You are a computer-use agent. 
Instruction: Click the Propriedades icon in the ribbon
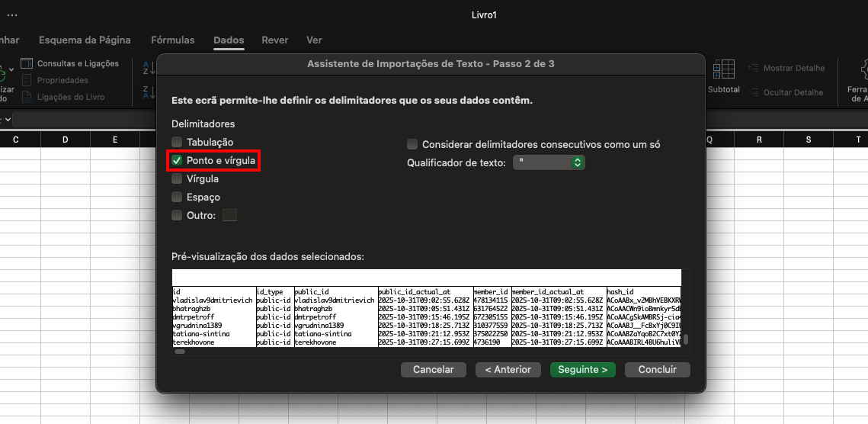point(27,80)
